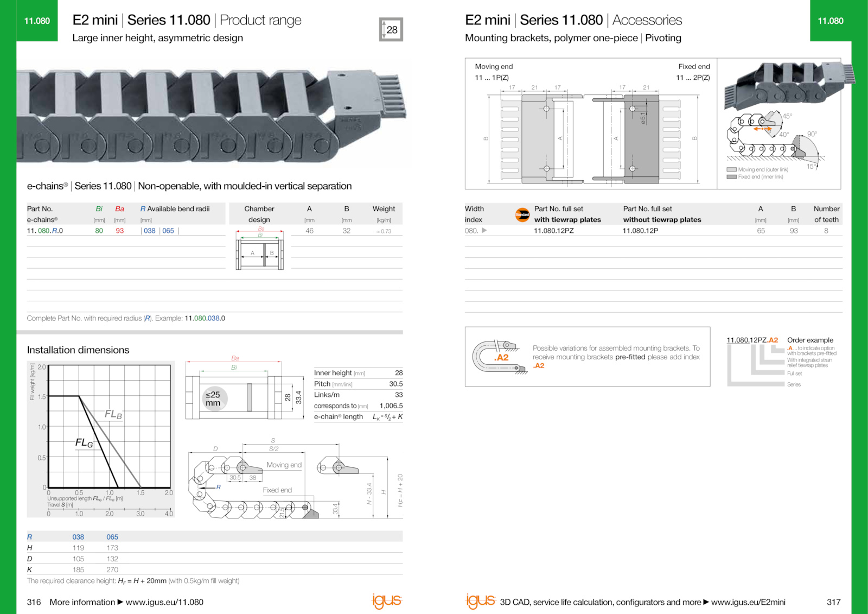
Task: Click the 1,006.5 corresponds-to value
Action: pyautogui.click(x=391, y=406)
